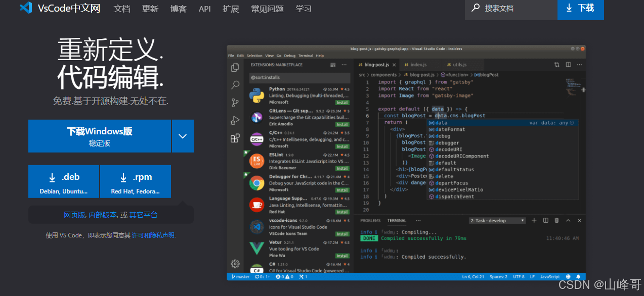Click the @sort:installs extensions search box

coord(299,78)
